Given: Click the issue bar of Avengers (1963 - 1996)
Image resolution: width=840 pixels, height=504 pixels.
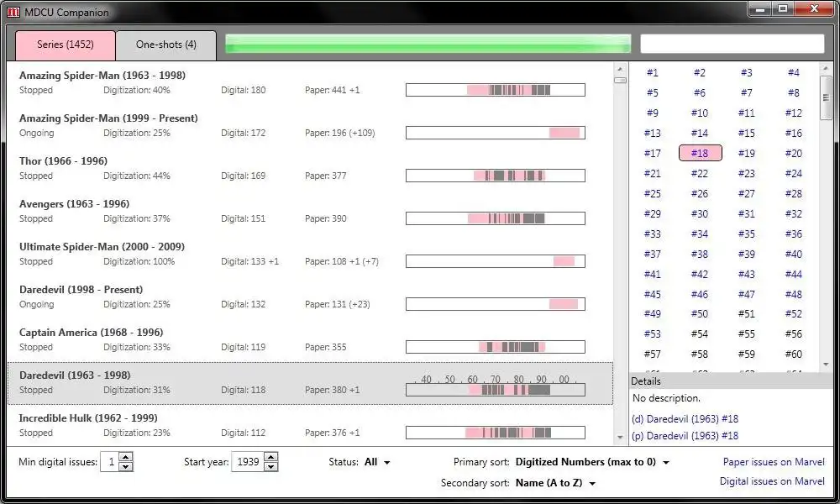Looking at the screenshot, I should click(x=495, y=218).
